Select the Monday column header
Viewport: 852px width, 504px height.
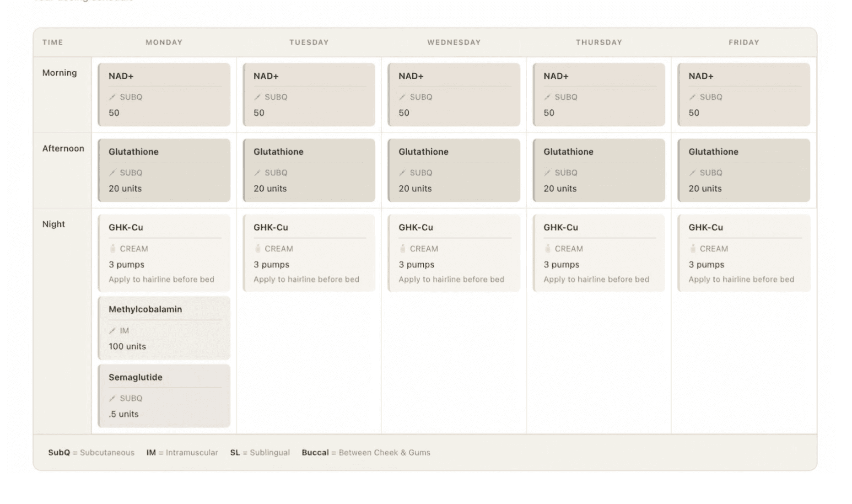(x=164, y=42)
